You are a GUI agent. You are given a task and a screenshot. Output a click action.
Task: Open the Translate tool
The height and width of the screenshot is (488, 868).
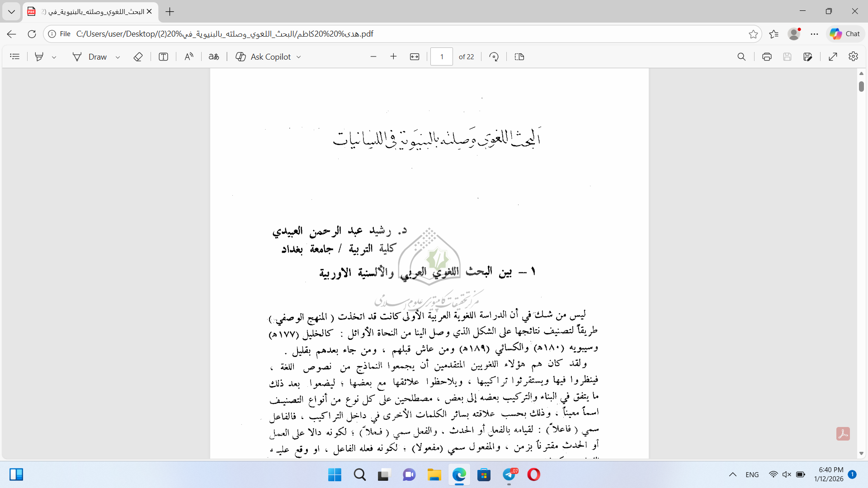(x=214, y=56)
